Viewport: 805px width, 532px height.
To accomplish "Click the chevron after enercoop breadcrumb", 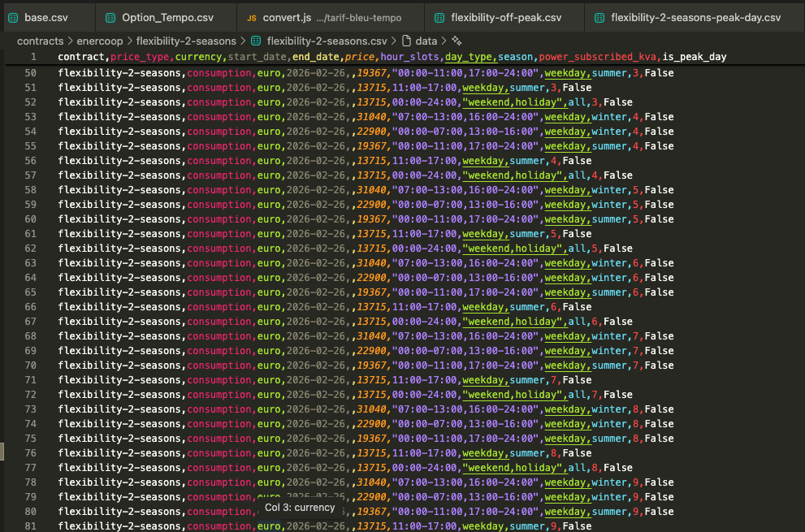I will (129, 41).
